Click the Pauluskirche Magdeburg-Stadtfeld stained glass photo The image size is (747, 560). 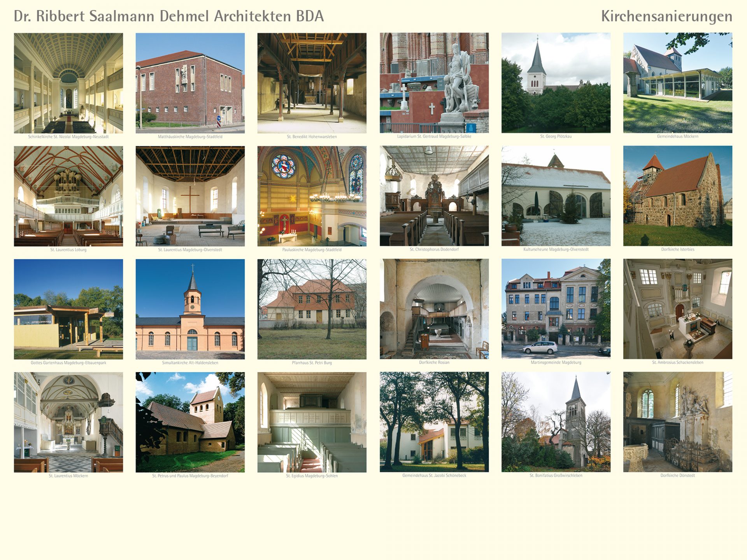(x=312, y=196)
